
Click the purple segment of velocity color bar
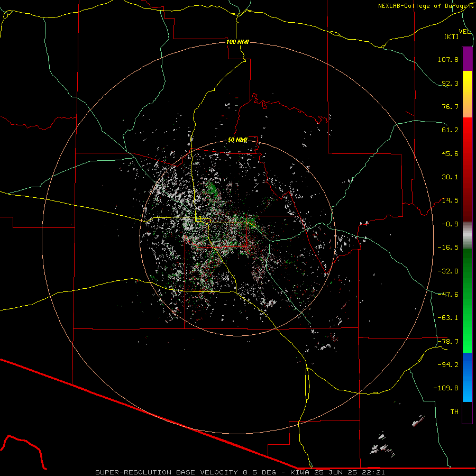click(467, 59)
